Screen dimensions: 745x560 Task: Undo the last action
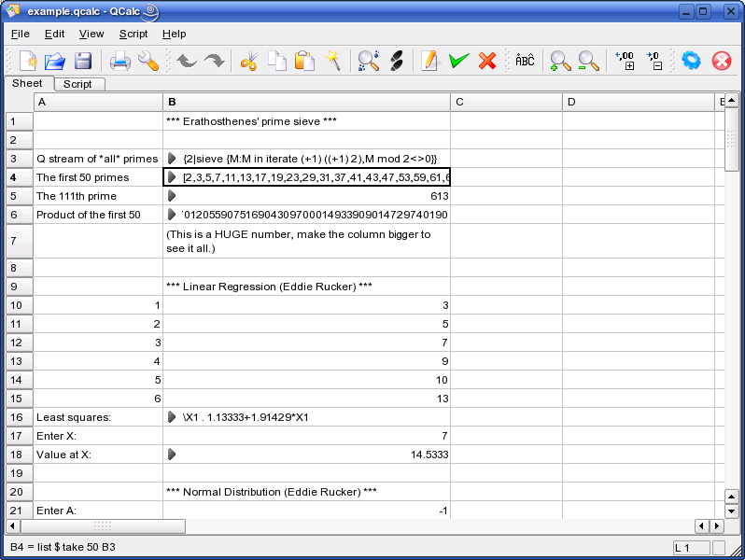(x=187, y=62)
